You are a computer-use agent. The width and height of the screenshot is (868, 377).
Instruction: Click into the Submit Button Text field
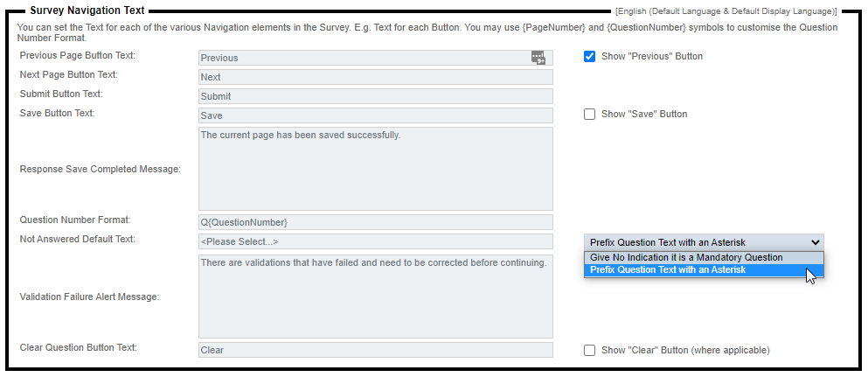point(376,96)
